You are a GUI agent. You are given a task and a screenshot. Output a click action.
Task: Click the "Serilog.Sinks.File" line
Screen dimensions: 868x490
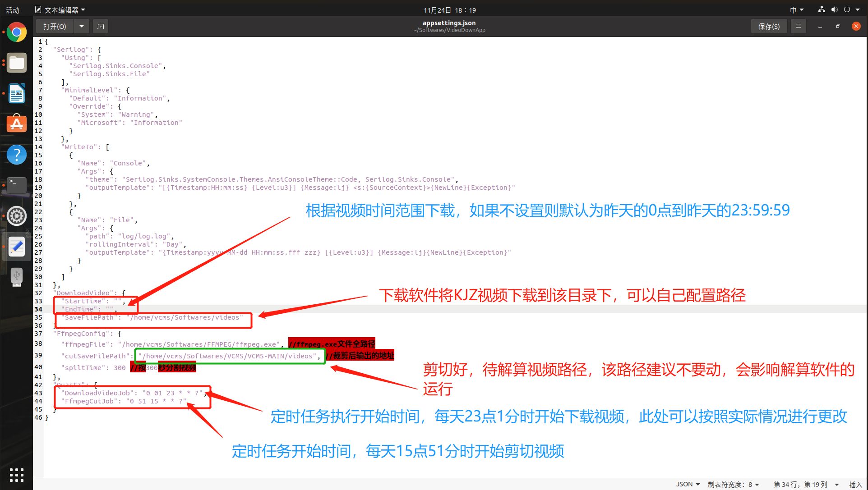coord(110,74)
